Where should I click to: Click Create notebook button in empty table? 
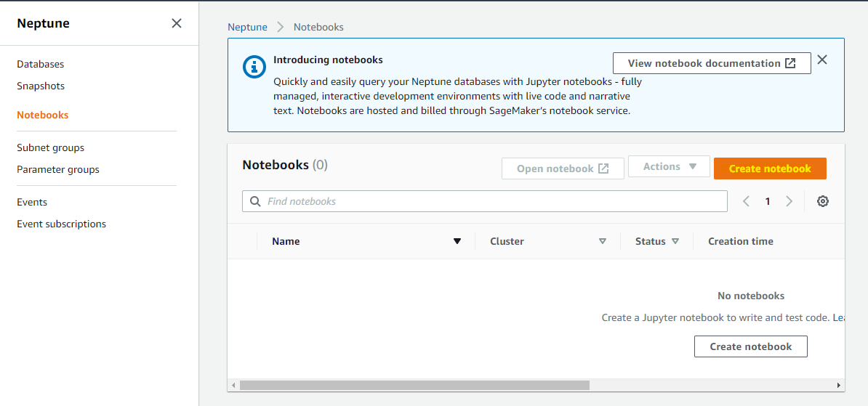point(751,347)
